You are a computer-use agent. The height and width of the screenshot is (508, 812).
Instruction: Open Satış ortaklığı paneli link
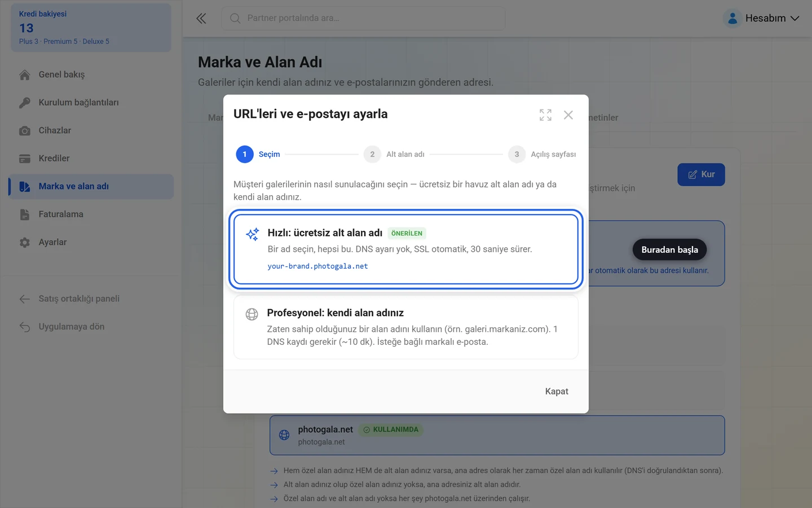(x=91, y=299)
